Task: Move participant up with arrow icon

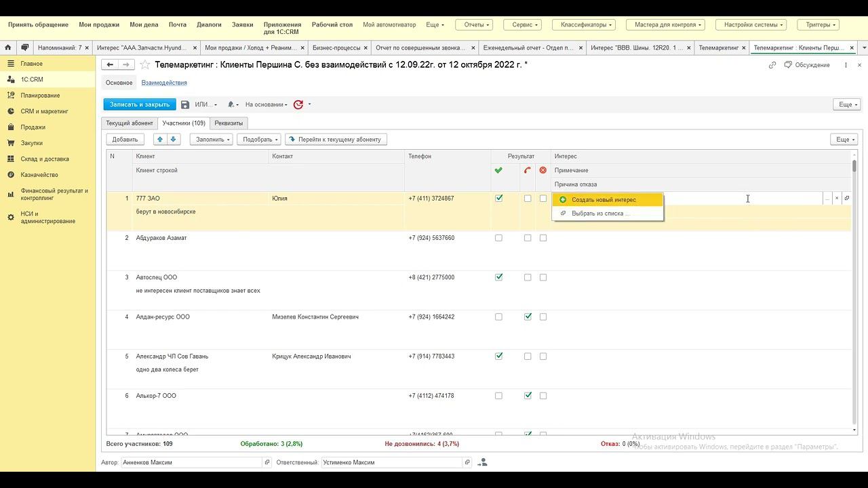Action: point(160,139)
